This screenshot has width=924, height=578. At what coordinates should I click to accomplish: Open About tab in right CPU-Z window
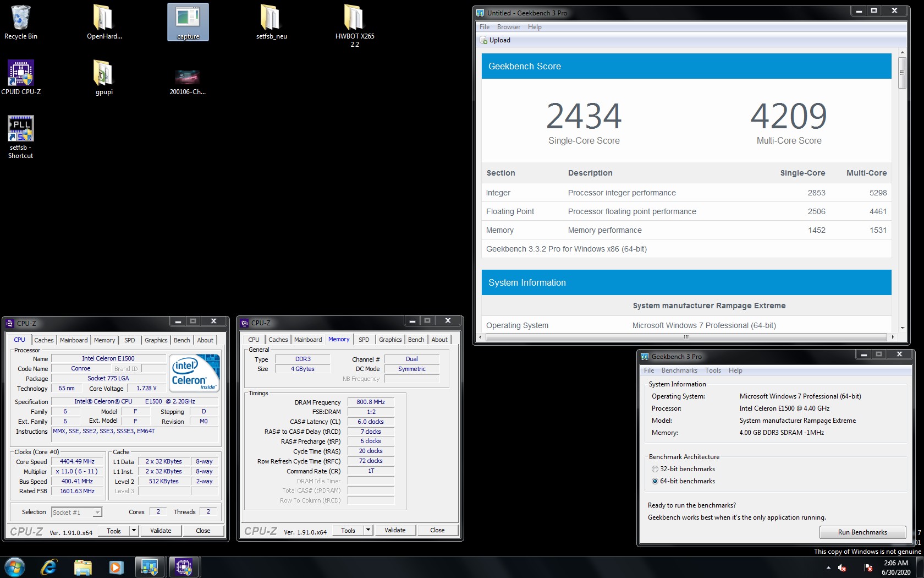tap(439, 340)
